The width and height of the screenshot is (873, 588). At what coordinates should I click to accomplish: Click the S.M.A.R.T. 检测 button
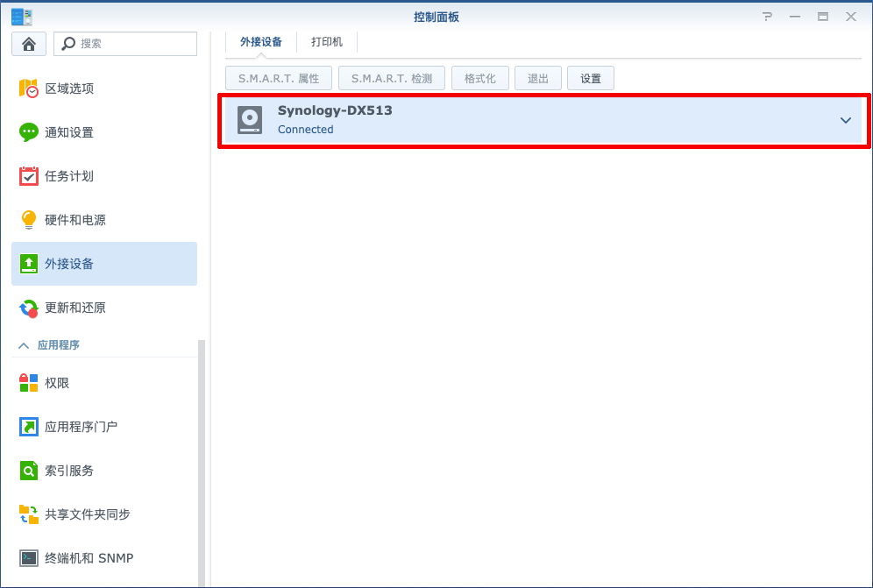[392, 78]
